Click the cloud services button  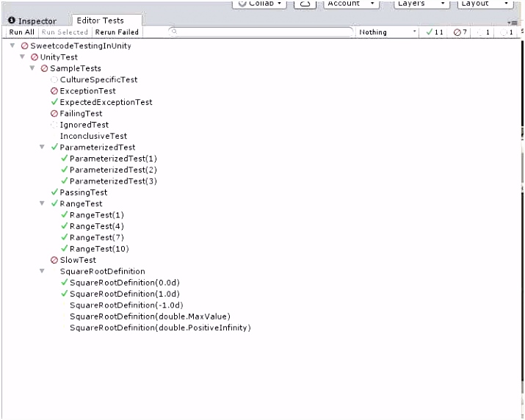click(305, 4)
